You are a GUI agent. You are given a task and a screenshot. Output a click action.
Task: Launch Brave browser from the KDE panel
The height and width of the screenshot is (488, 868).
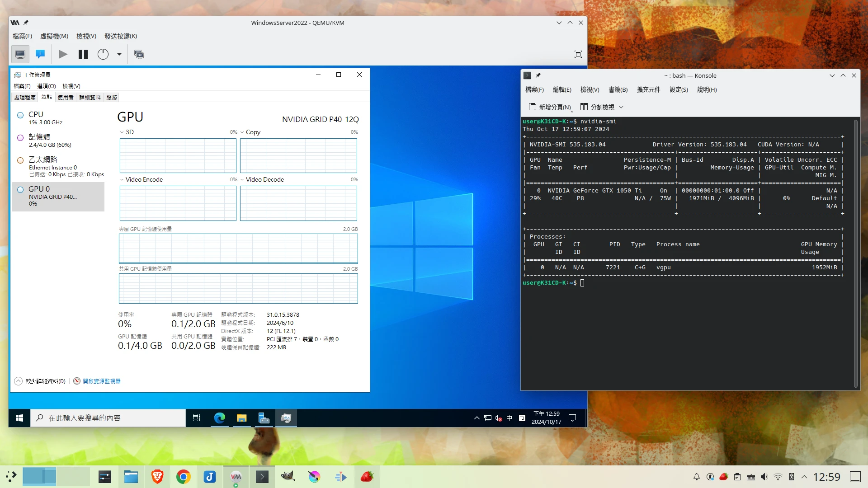(x=157, y=477)
